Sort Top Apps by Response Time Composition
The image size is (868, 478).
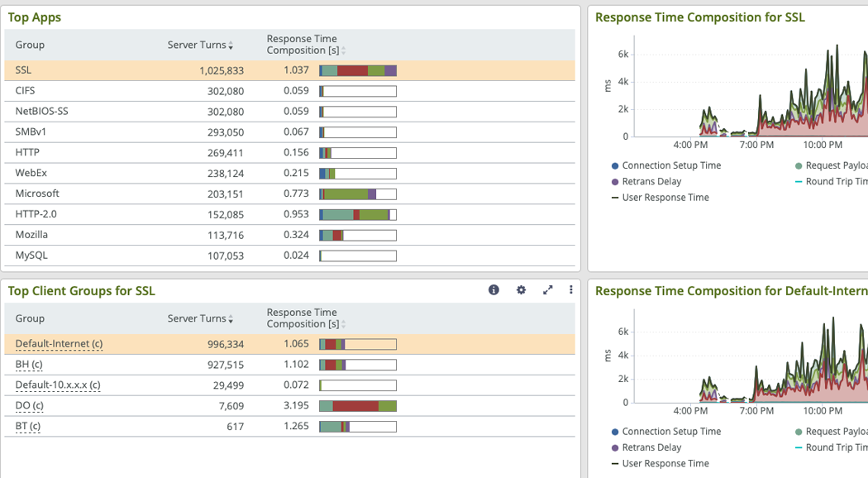tap(304, 45)
